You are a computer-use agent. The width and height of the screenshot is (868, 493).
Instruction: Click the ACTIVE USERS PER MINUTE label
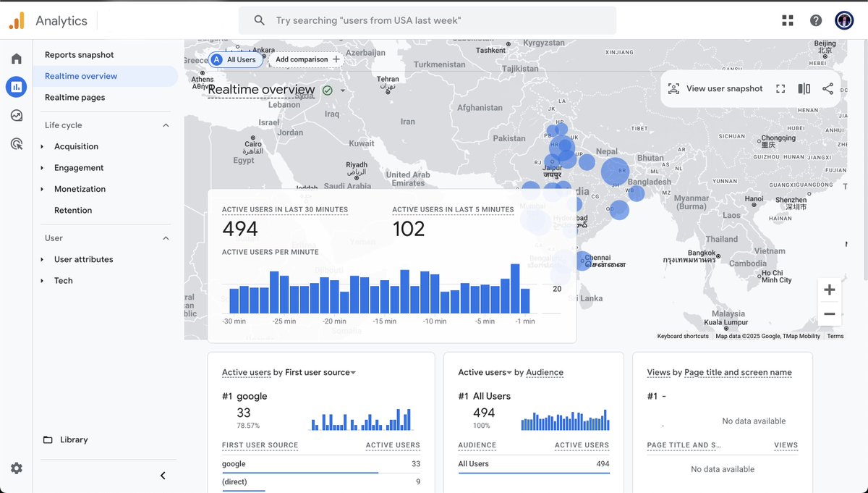click(270, 252)
